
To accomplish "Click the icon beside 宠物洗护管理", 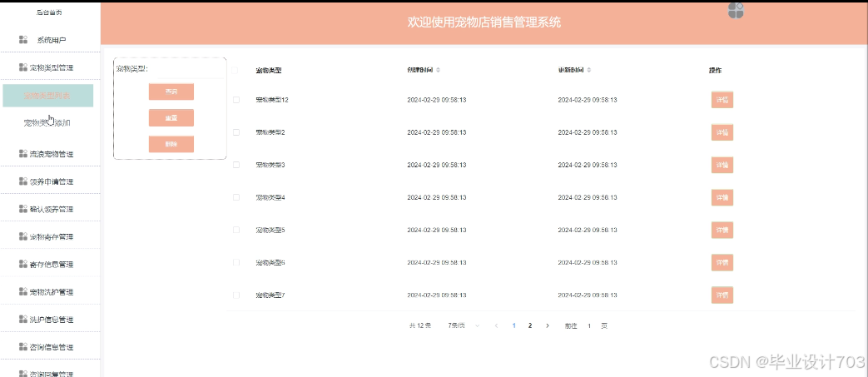I will tap(23, 292).
